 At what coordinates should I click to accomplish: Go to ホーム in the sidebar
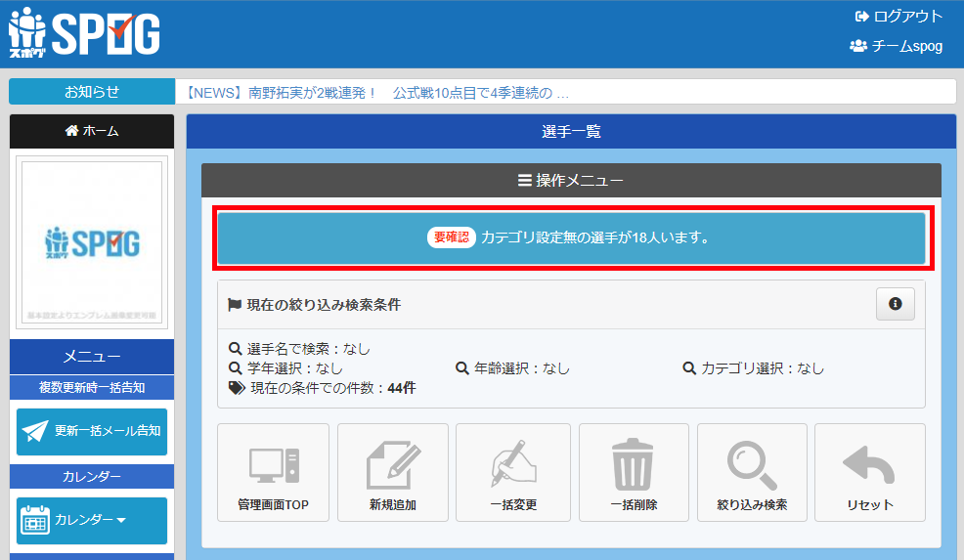[92, 131]
